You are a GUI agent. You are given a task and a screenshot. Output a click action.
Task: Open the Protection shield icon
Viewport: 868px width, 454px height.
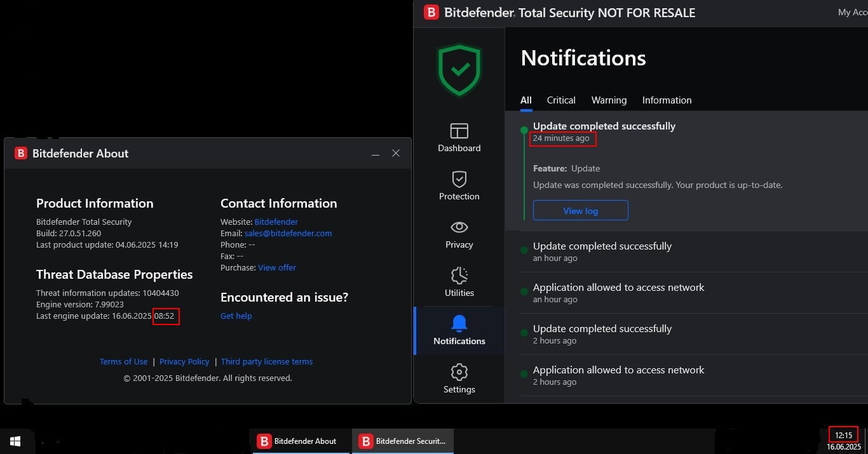coord(459,178)
